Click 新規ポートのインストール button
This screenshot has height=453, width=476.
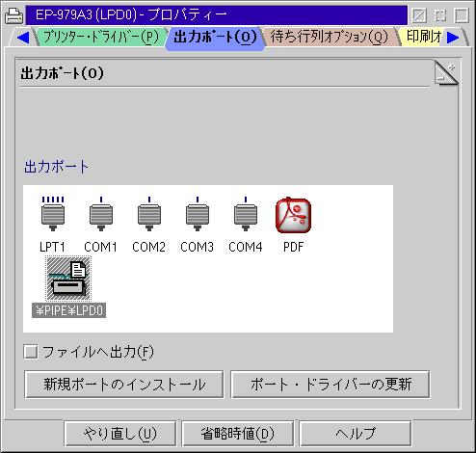124,385
